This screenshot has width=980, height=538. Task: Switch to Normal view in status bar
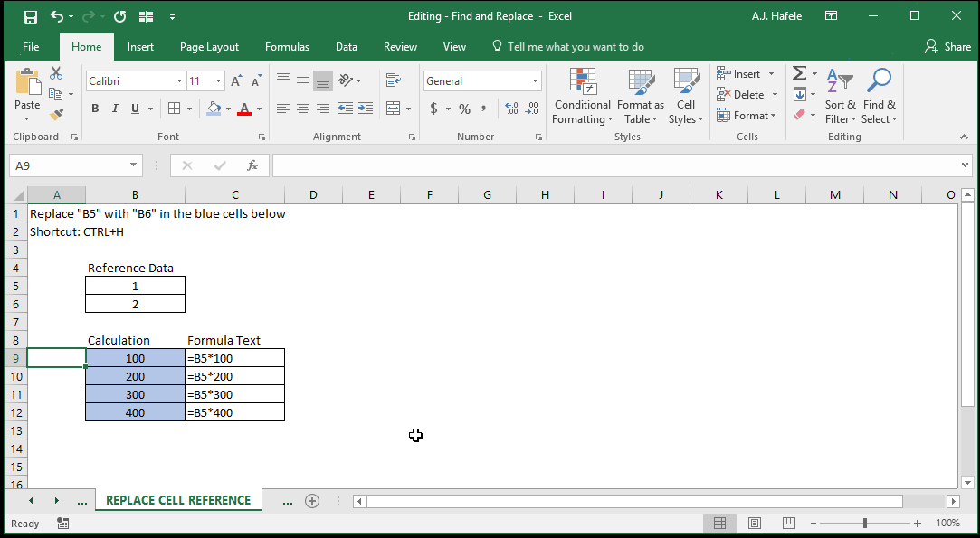pyautogui.click(x=719, y=523)
